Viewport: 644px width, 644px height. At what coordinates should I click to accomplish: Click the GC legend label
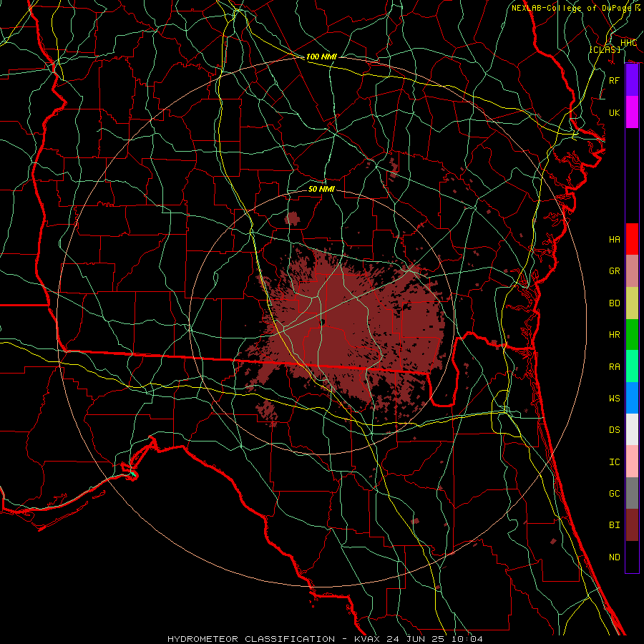click(x=614, y=494)
